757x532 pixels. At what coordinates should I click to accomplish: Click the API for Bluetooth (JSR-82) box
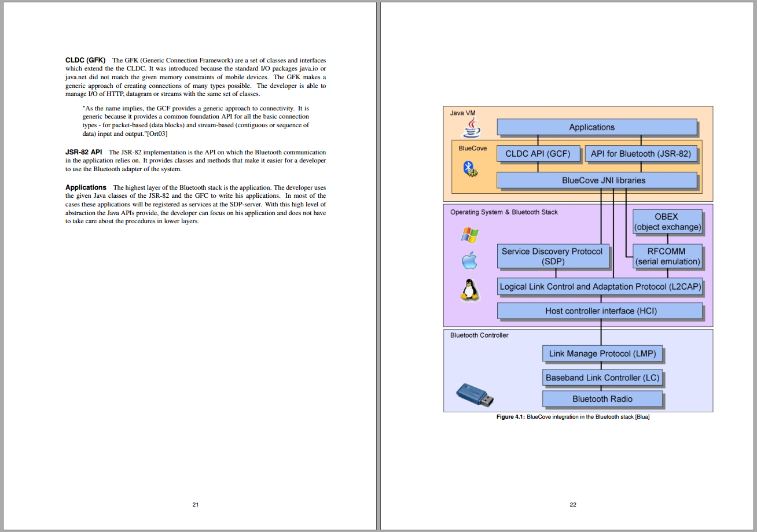point(641,154)
